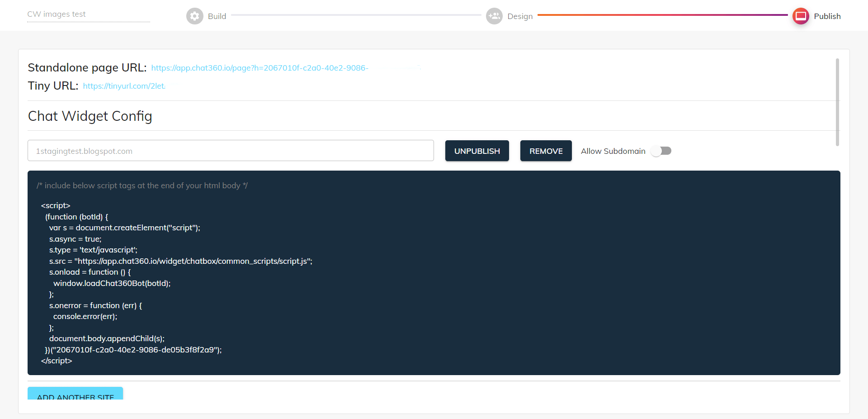Click ADD ANOTHER SITE button

coord(75,394)
